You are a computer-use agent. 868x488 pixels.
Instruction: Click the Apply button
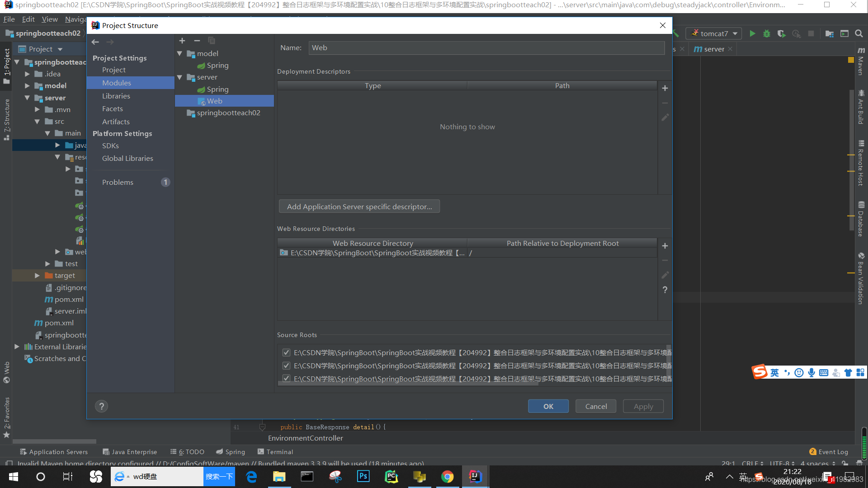pos(643,406)
